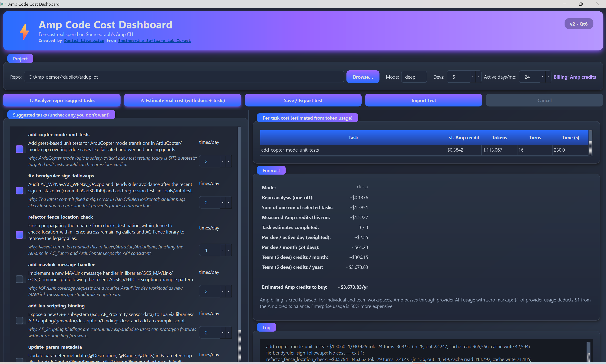Open the Engineering Software Lab Israel link
This screenshot has width=606, height=364.
(x=154, y=41)
